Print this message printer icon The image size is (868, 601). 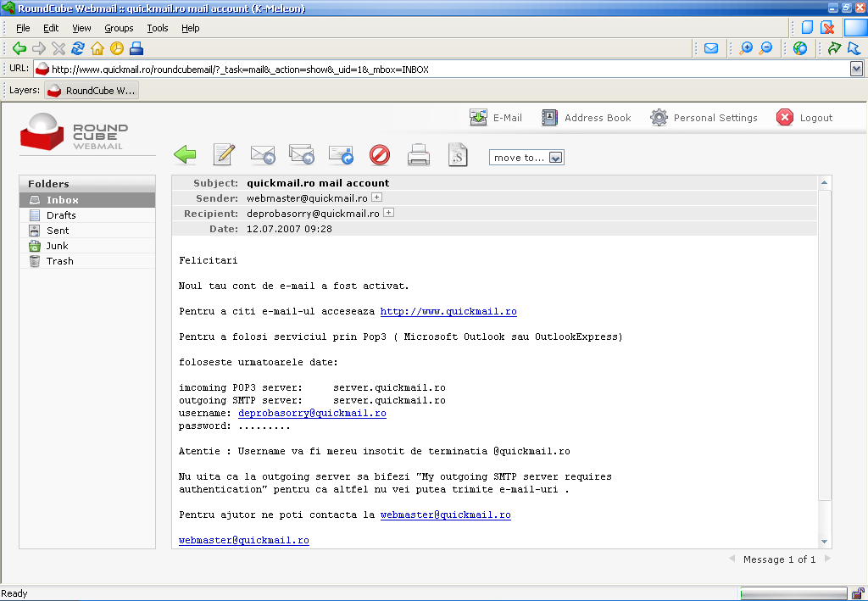[x=419, y=155]
